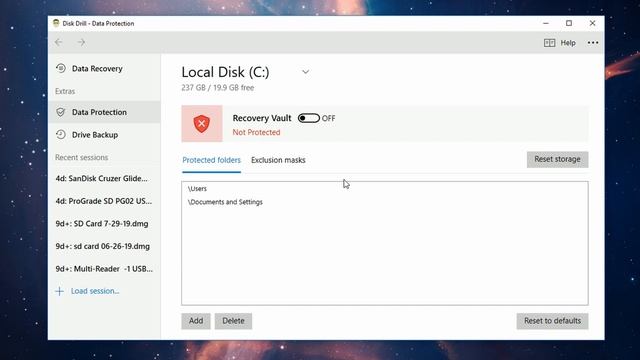640x360 pixels.
Task: Click the Delete button
Action: click(233, 321)
